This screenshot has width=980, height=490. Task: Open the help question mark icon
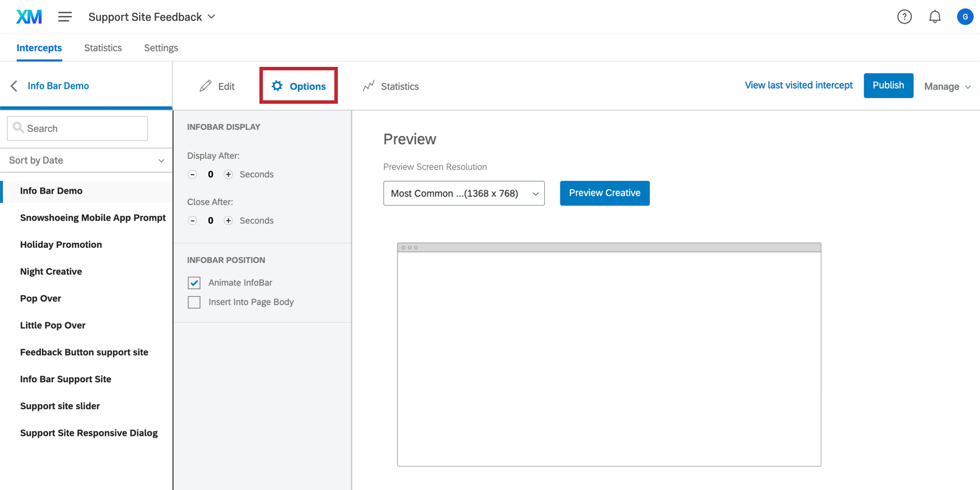point(904,17)
